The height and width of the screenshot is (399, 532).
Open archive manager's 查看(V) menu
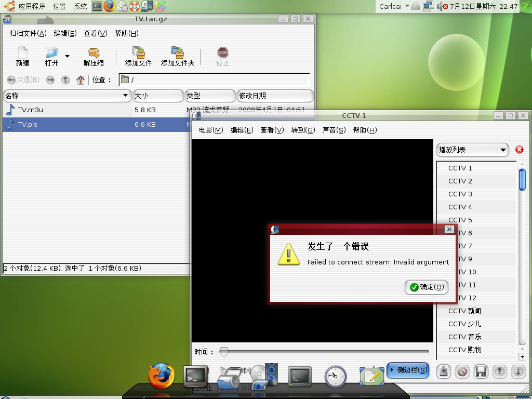96,33
